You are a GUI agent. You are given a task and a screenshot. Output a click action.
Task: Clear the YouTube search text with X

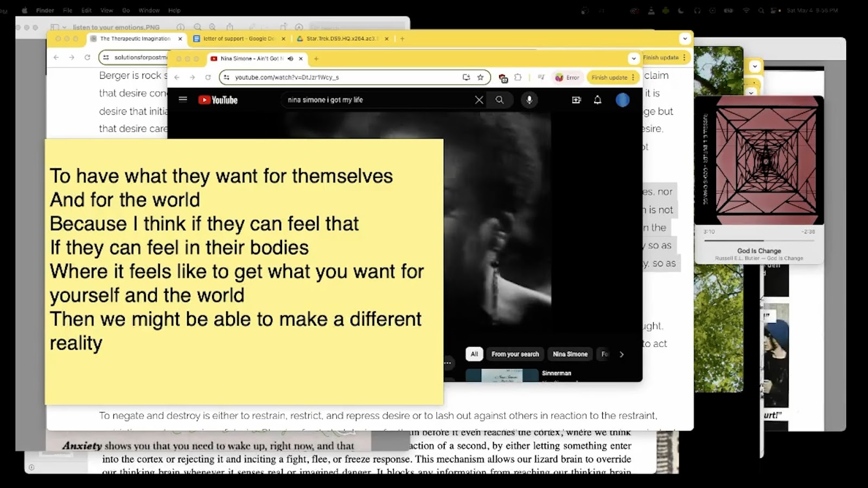pos(479,100)
